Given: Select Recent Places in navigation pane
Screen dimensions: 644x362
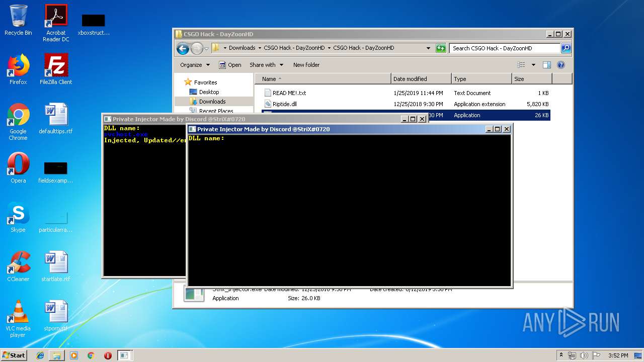Looking at the screenshot, I should (x=216, y=111).
